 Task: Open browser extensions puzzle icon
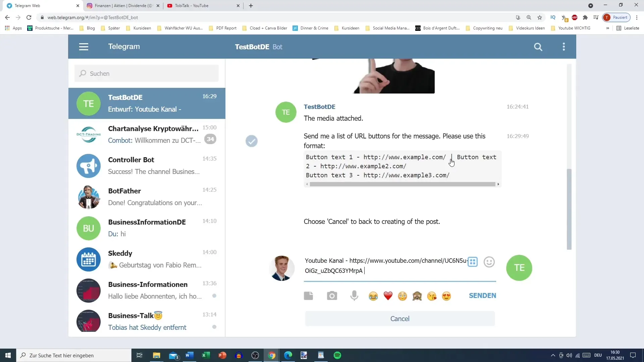click(585, 17)
